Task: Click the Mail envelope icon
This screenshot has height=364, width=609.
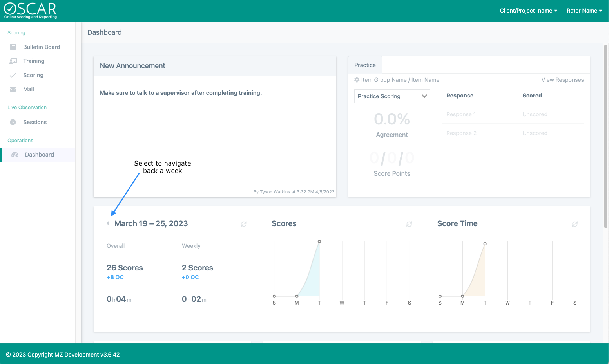Action: pyautogui.click(x=13, y=89)
